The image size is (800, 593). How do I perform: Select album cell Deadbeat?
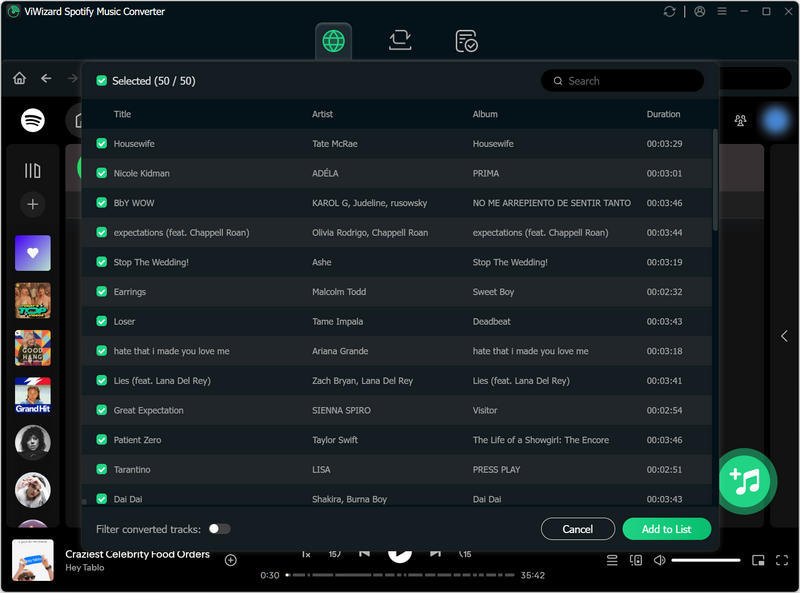[491, 321]
